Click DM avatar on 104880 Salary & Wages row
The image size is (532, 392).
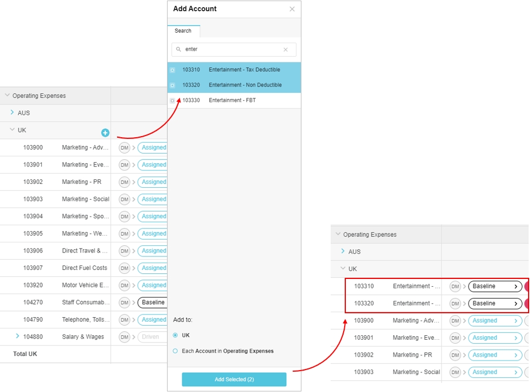click(x=124, y=337)
